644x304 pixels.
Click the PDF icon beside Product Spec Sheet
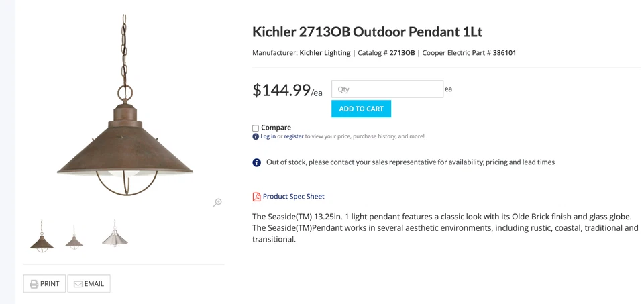pyautogui.click(x=256, y=197)
